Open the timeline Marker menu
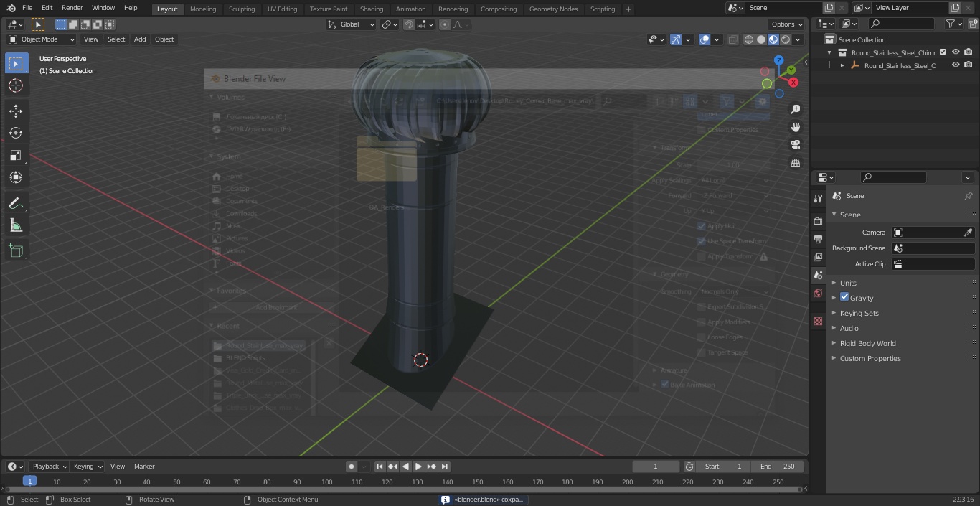980x506 pixels. tap(144, 467)
